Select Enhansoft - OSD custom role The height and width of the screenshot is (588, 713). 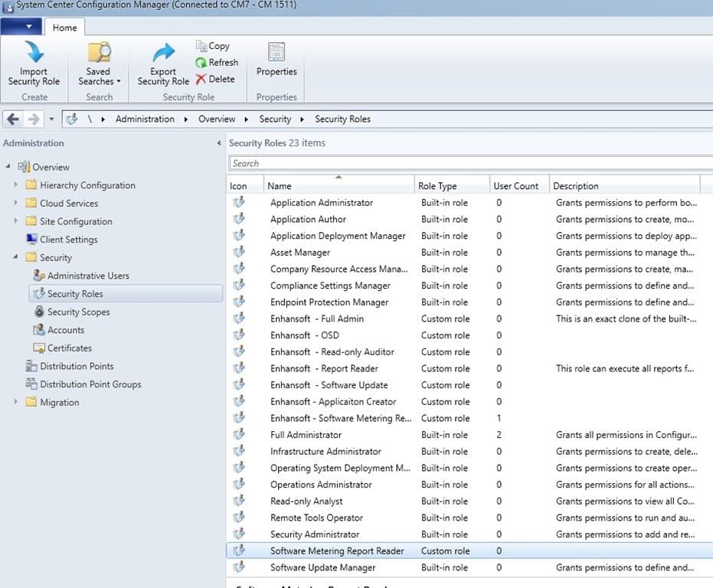pos(469,335)
